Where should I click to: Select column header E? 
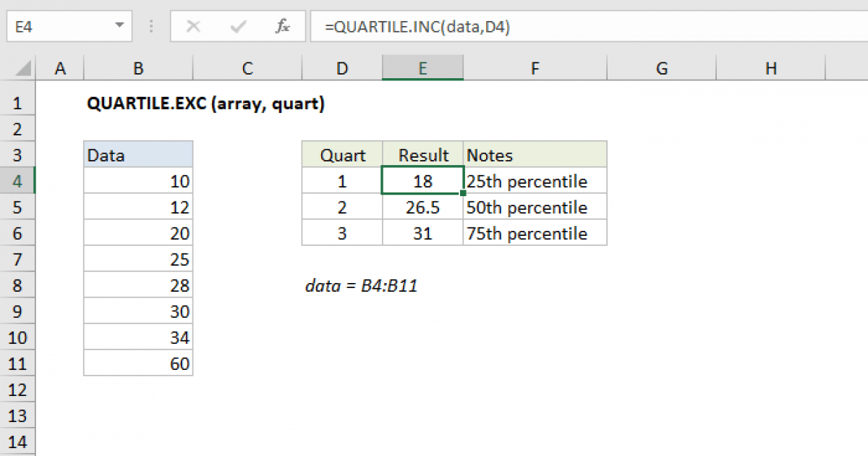pyautogui.click(x=422, y=67)
